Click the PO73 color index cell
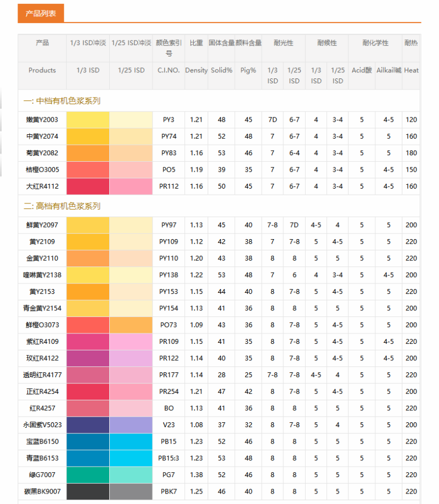Image resolution: width=439 pixels, height=504 pixels. pos(168,325)
